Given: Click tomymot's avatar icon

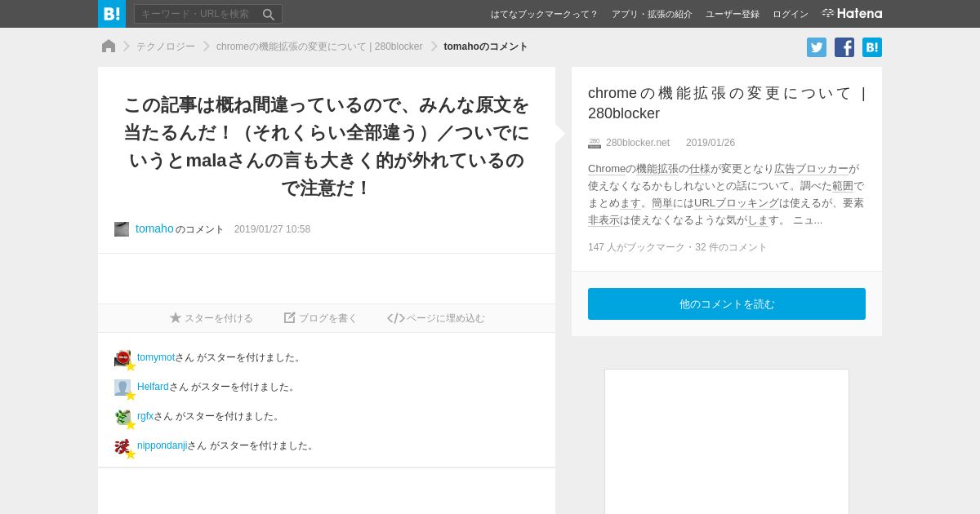Looking at the screenshot, I should coord(122,357).
